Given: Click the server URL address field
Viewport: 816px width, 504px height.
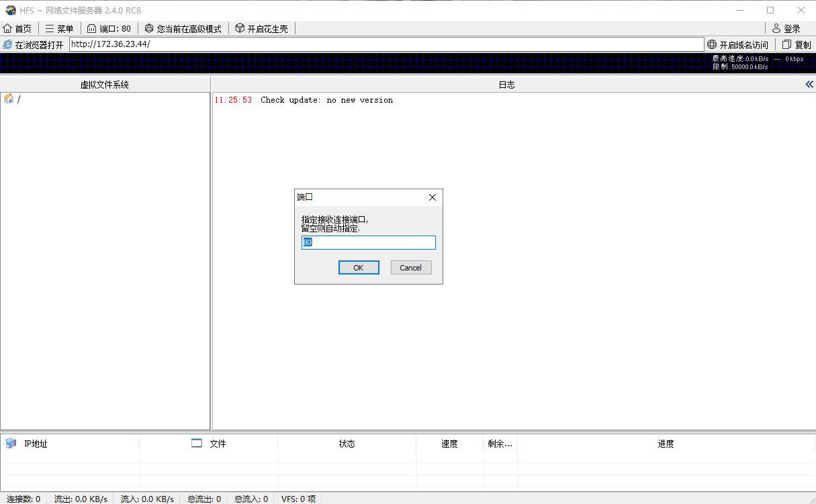Looking at the screenshot, I should coord(386,44).
